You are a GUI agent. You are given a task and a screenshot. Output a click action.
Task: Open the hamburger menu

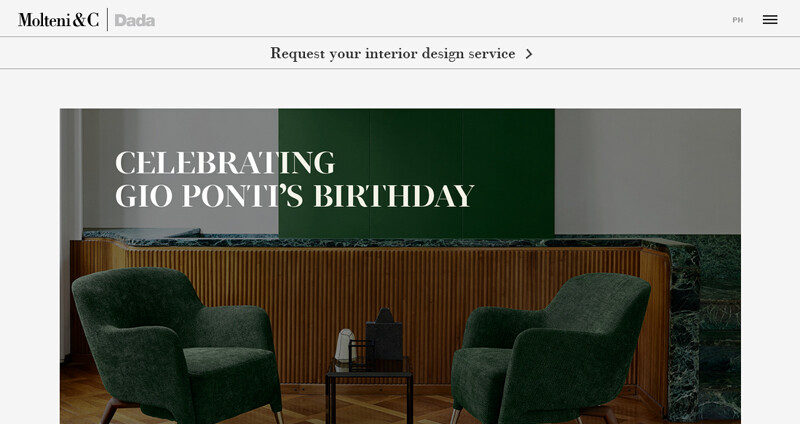pos(770,20)
